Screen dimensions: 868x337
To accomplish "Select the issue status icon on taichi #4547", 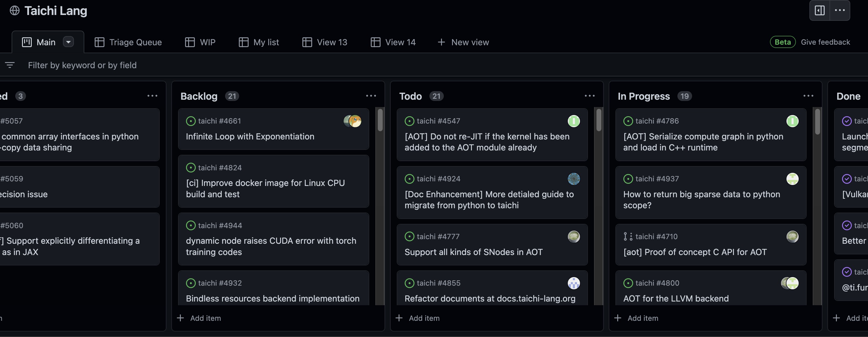I will coord(409,120).
